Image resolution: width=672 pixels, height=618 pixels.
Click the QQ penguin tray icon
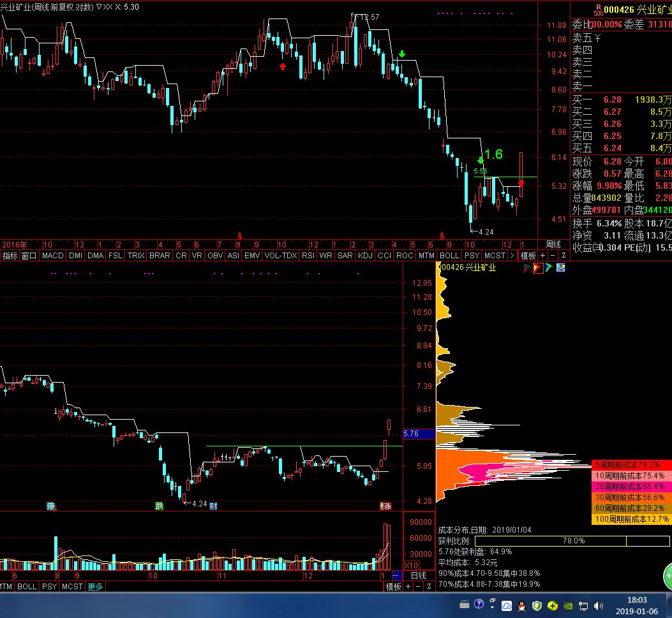[522, 605]
